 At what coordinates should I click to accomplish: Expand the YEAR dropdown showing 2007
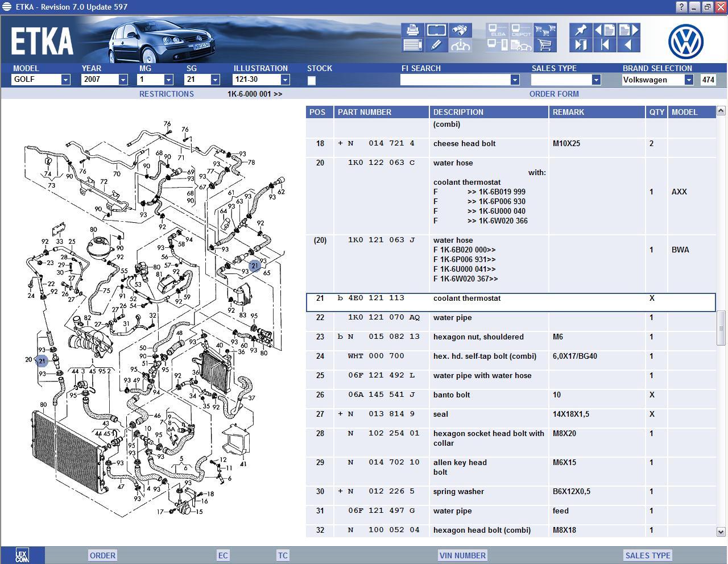point(123,80)
